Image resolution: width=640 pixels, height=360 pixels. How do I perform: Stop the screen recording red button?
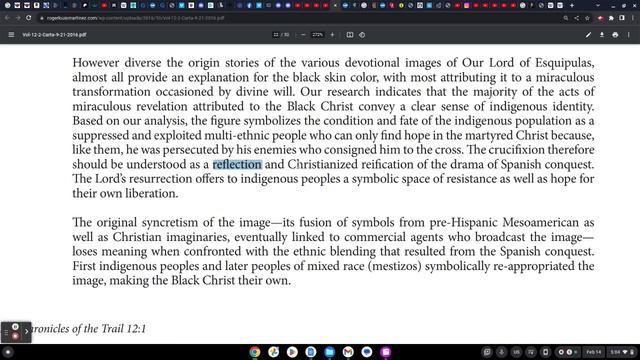15,336
